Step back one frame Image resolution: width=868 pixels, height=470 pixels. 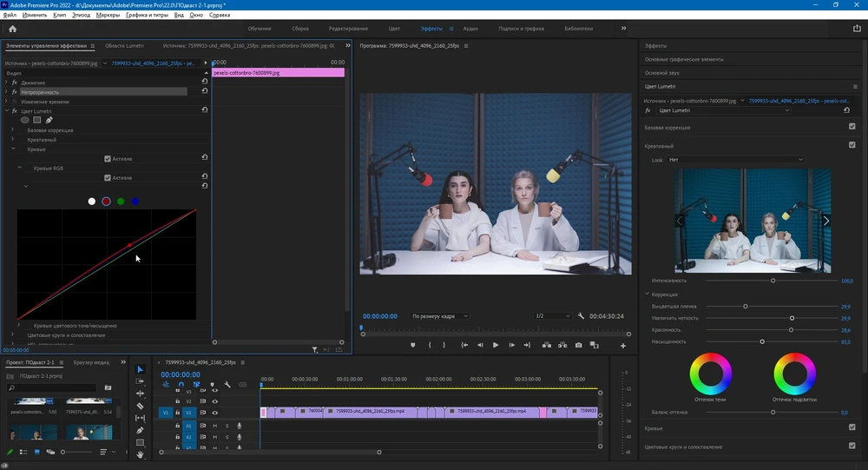point(480,345)
